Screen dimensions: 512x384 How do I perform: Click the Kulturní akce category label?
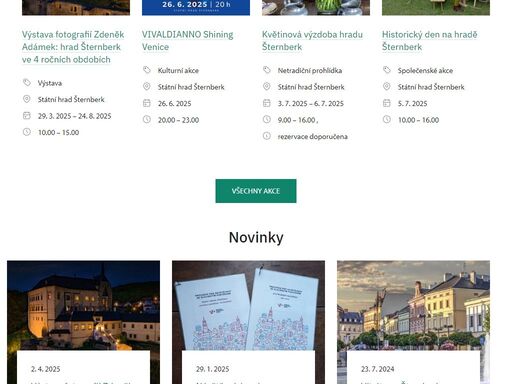point(178,70)
